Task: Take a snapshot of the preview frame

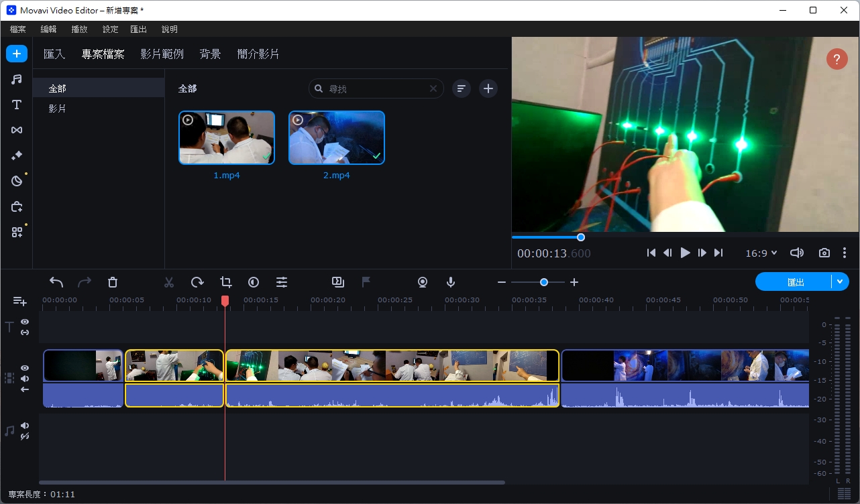Action: pyautogui.click(x=824, y=253)
